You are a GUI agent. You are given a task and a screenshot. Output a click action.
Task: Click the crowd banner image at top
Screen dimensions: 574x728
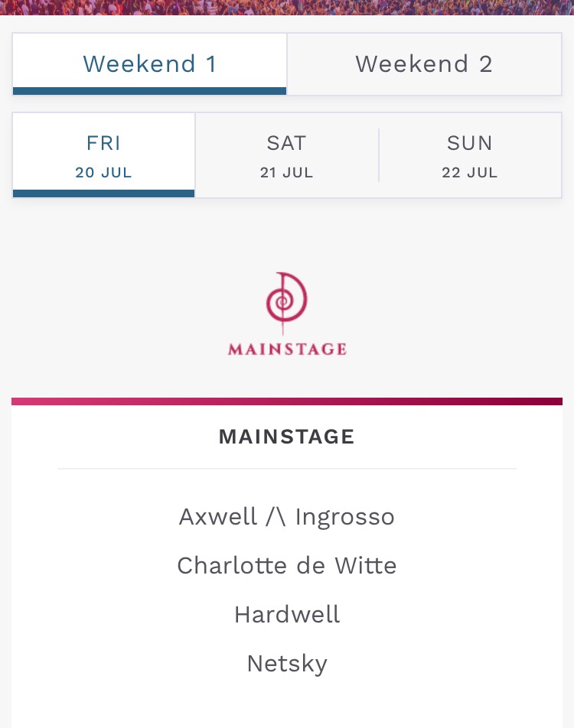pos(287,7)
